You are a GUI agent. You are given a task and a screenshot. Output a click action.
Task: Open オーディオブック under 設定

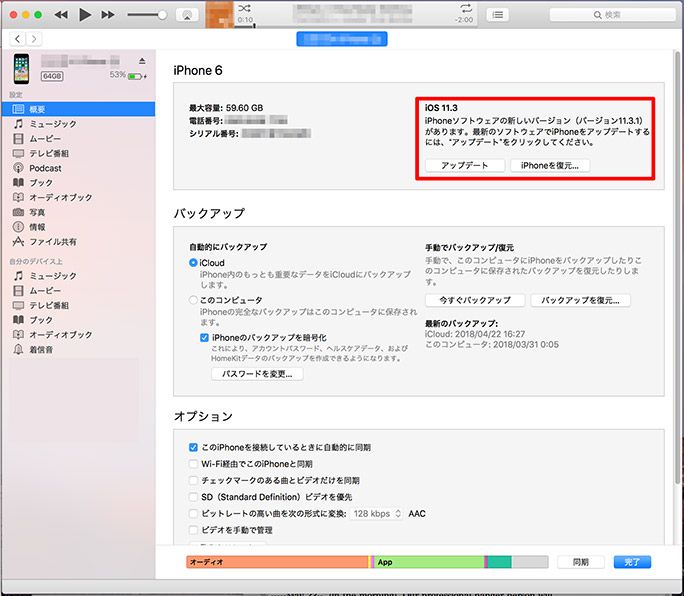click(x=79, y=198)
